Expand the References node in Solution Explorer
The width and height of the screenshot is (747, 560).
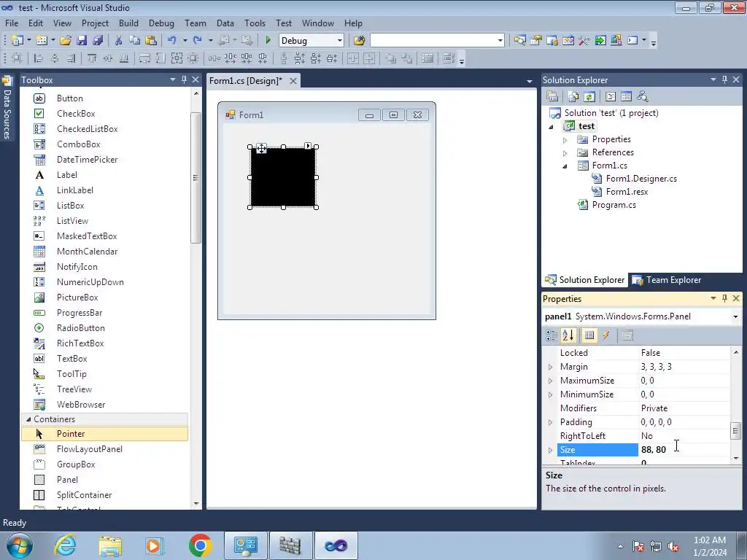[x=565, y=153]
